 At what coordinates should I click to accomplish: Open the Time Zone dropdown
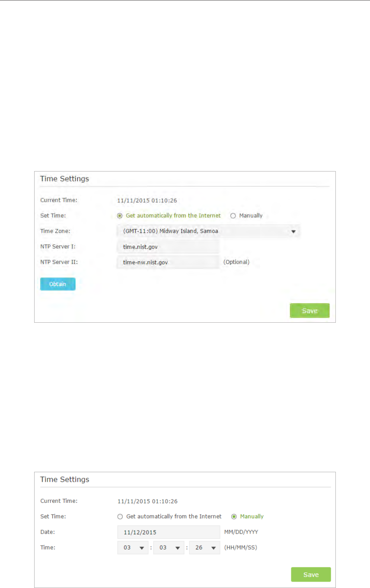(208, 231)
